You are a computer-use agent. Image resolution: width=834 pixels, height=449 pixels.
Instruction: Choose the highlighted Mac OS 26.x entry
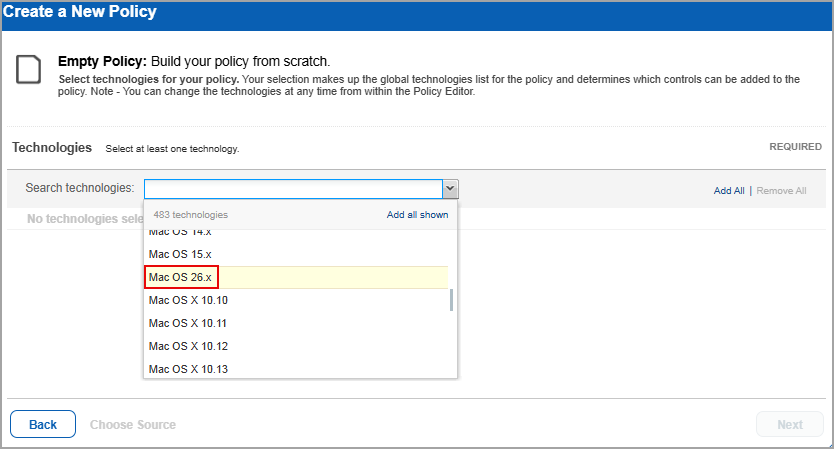181,277
